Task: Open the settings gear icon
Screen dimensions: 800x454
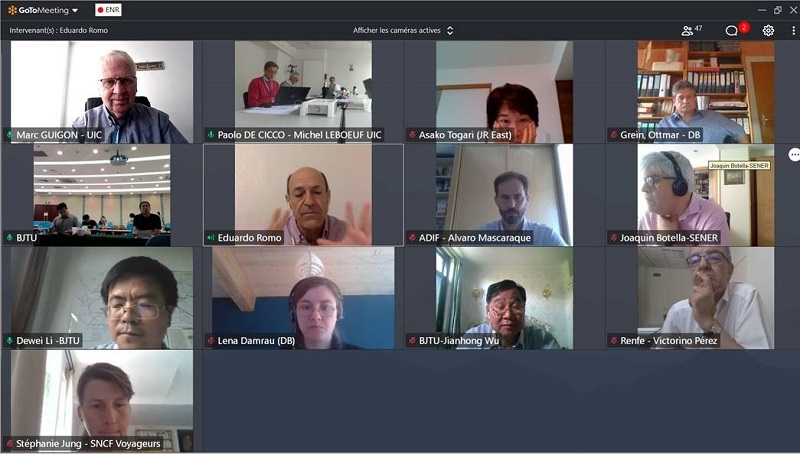Action: click(768, 31)
